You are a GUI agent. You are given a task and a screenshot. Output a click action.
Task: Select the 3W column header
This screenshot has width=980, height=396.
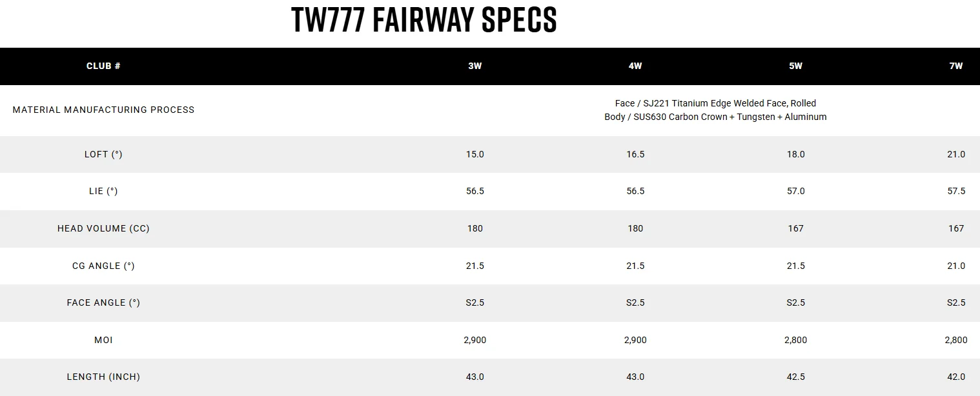point(475,66)
